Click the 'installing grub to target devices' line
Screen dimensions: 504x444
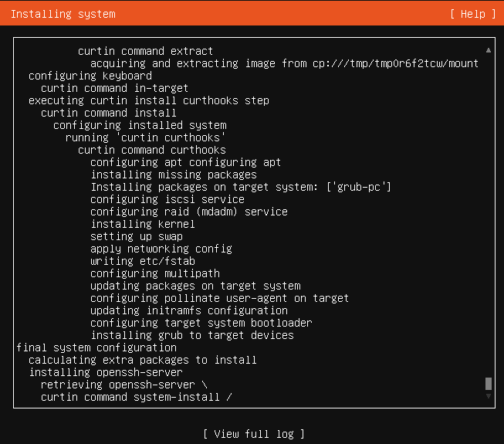tap(191, 335)
